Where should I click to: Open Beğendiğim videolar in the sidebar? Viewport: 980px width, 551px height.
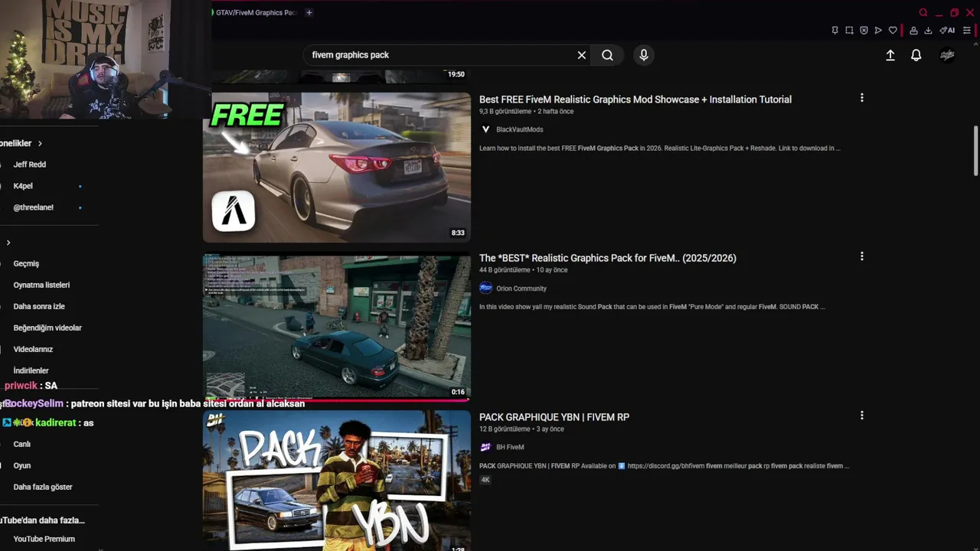click(47, 328)
